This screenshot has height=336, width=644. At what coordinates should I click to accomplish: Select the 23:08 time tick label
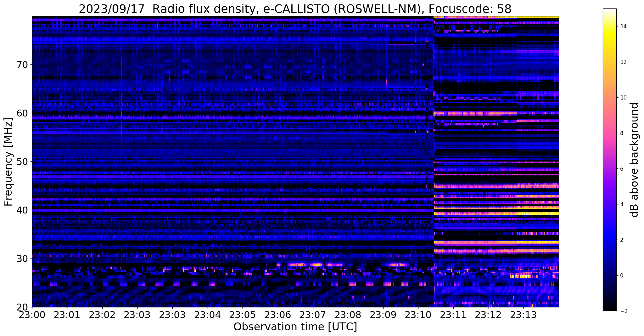tap(348, 315)
